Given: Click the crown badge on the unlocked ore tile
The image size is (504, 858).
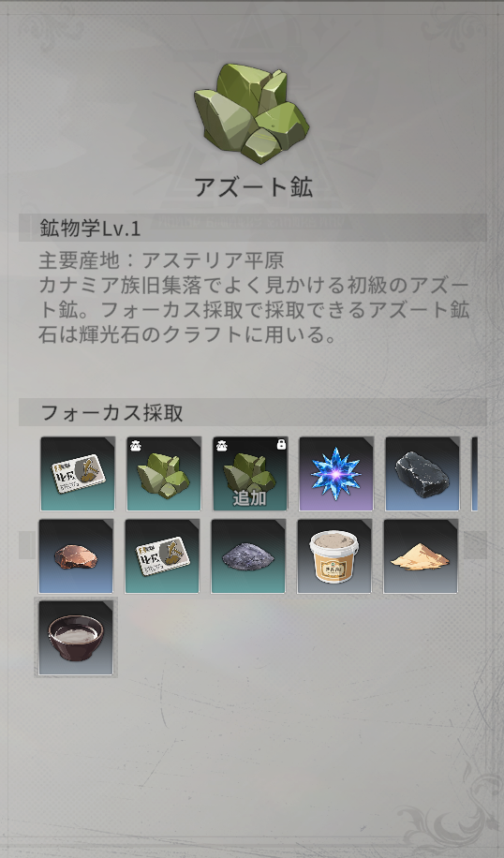Looking at the screenshot, I should point(135,446).
